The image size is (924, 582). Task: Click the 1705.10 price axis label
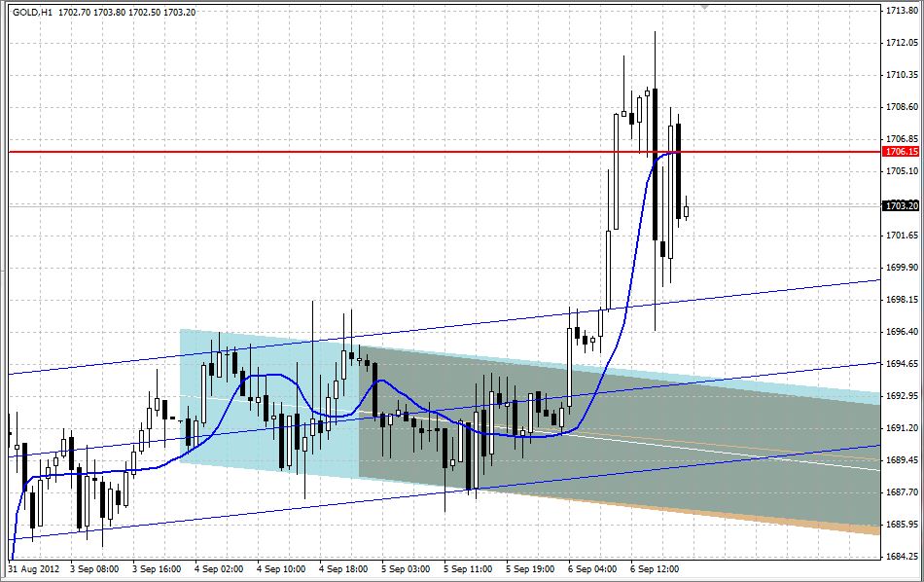point(903,171)
